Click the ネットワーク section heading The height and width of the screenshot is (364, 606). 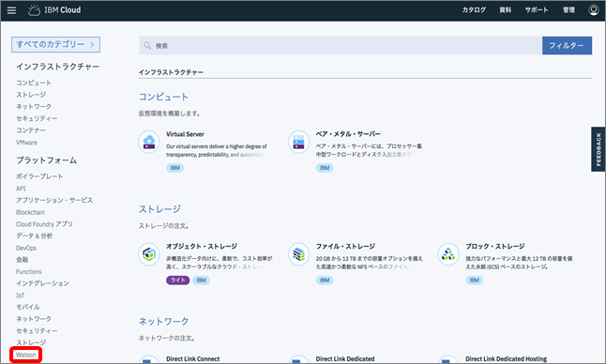pos(163,321)
